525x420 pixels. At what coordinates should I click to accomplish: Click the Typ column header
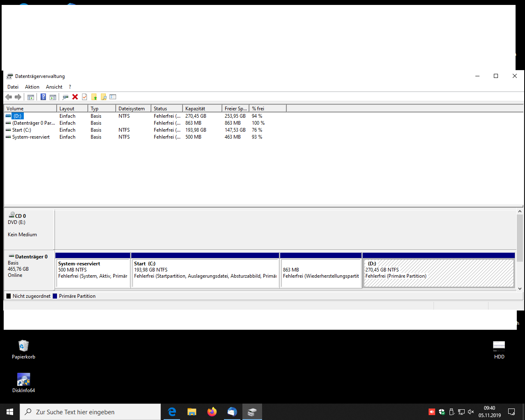tap(102, 109)
